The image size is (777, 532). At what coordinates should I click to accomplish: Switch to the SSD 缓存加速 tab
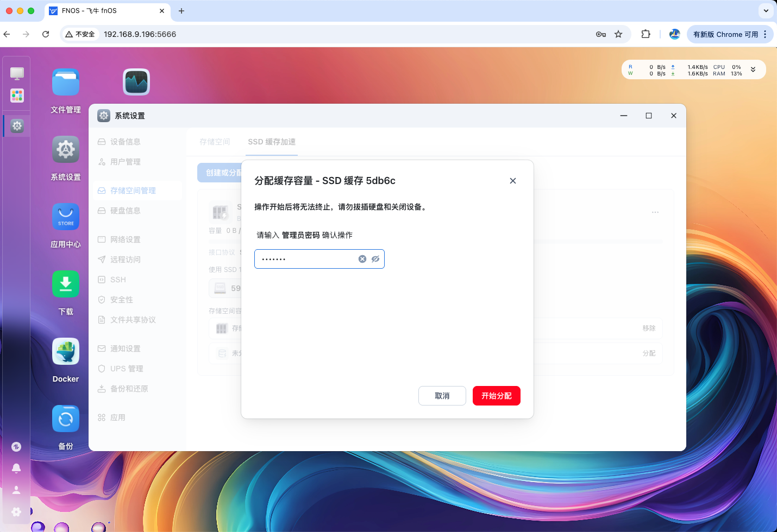coord(272,142)
